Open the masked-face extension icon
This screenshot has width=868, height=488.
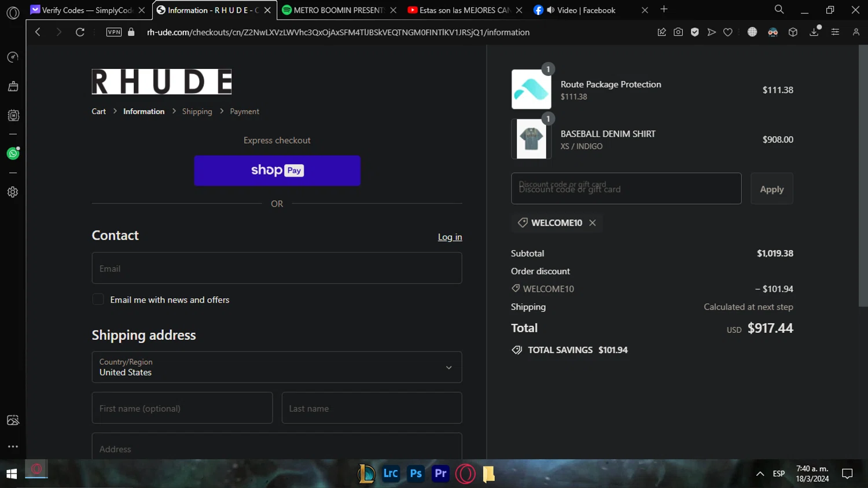pos(773,32)
